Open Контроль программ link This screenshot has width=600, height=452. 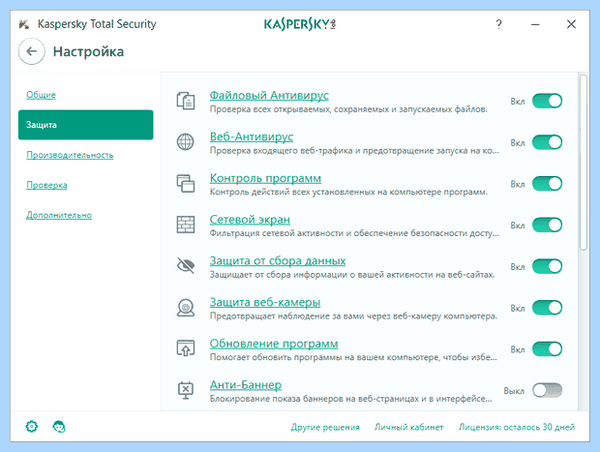(x=265, y=178)
